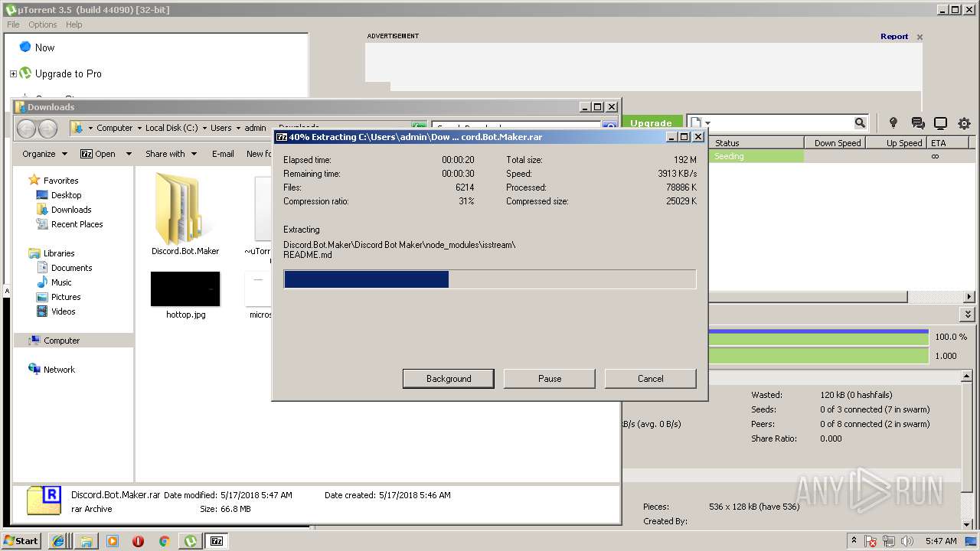Viewport: 980px width, 551px height.
Task: Switch to uTorrent via taskbar icon
Action: (x=190, y=541)
